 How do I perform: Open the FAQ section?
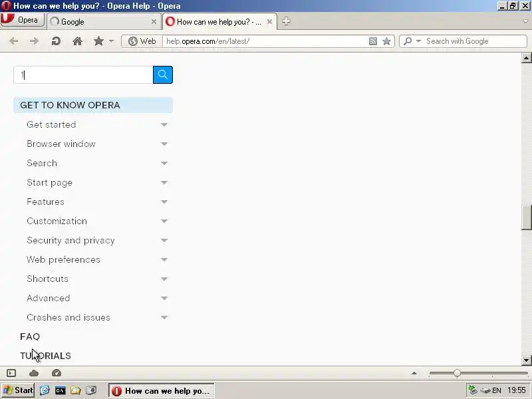(x=30, y=336)
